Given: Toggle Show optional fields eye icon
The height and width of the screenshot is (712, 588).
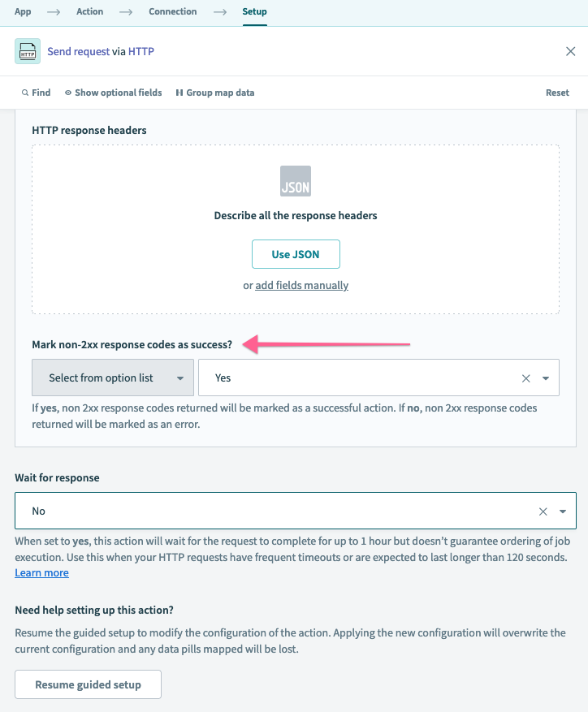Looking at the screenshot, I should (68, 93).
